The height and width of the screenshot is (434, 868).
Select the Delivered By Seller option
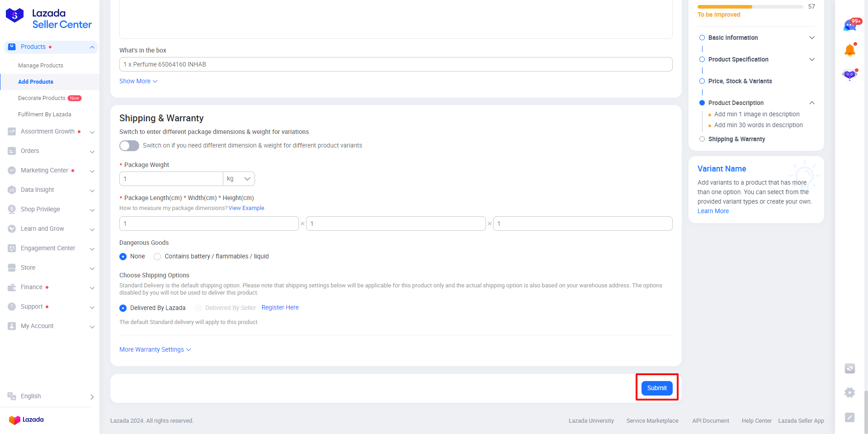click(x=198, y=308)
